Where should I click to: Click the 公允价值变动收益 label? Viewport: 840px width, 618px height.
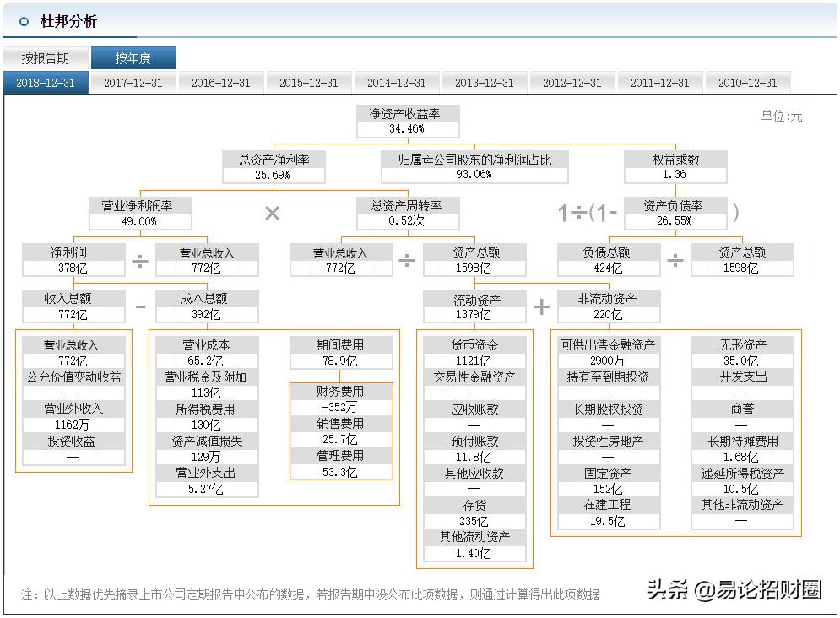tap(74, 377)
